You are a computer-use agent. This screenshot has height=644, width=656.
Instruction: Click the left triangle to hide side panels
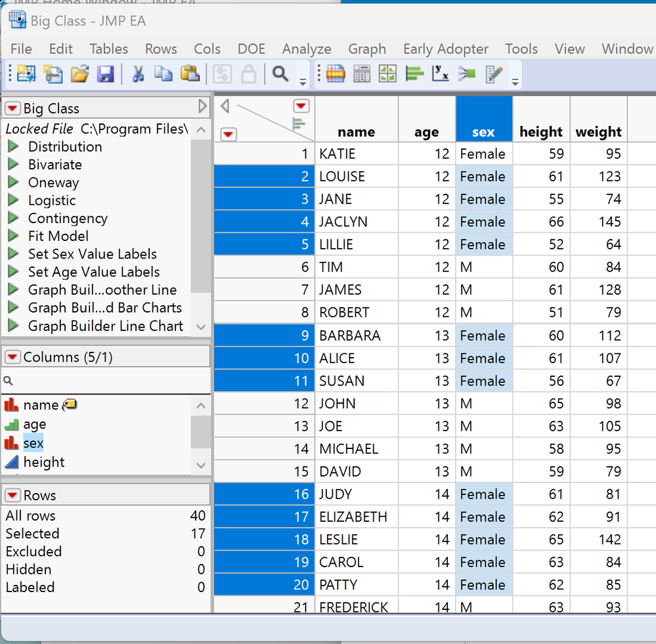pos(225,106)
